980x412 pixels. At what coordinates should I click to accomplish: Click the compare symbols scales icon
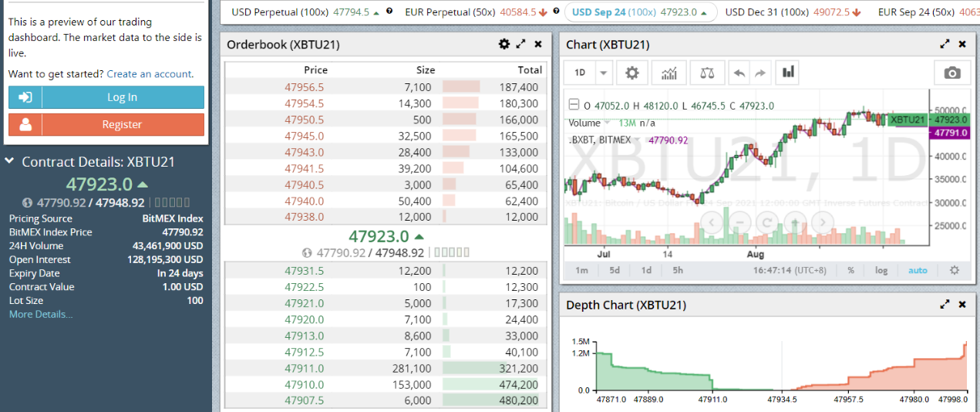click(706, 73)
